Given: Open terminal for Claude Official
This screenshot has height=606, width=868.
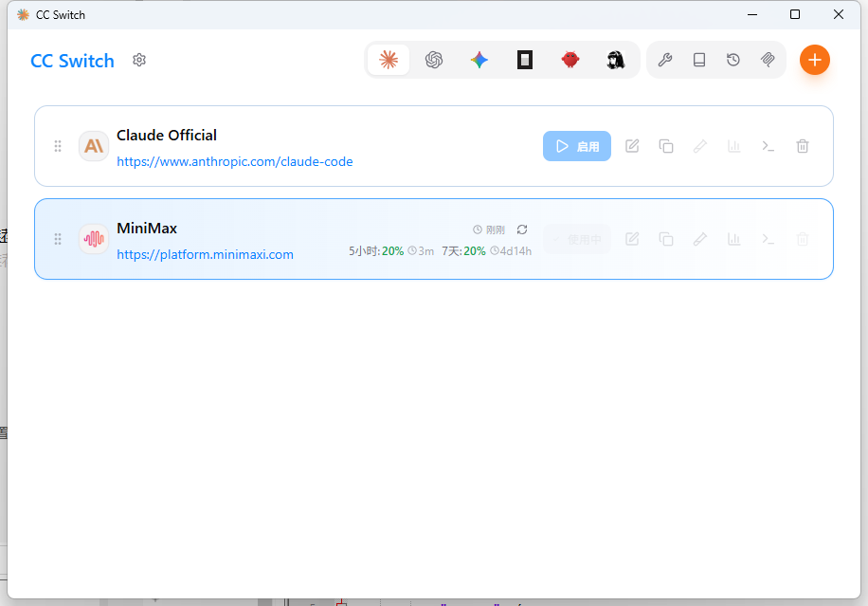Looking at the screenshot, I should coord(768,146).
